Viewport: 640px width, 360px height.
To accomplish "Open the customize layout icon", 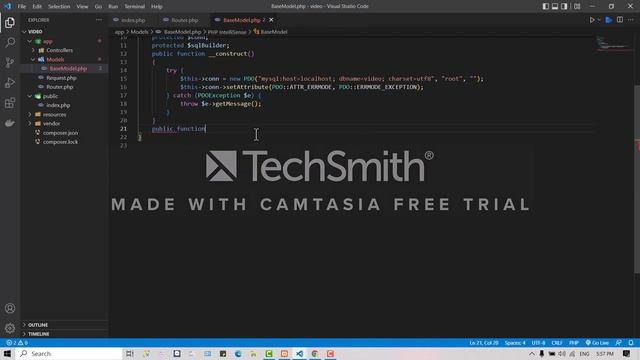I will click(577, 6).
